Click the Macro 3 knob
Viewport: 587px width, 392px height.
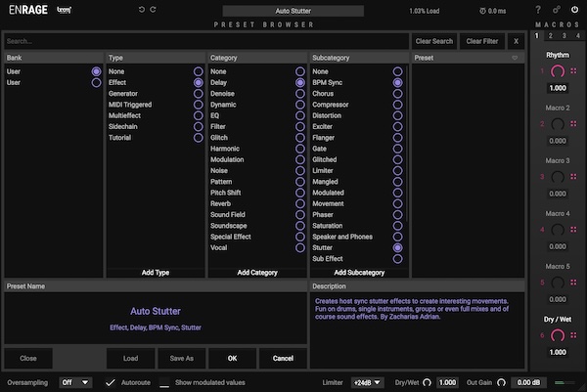(x=558, y=177)
